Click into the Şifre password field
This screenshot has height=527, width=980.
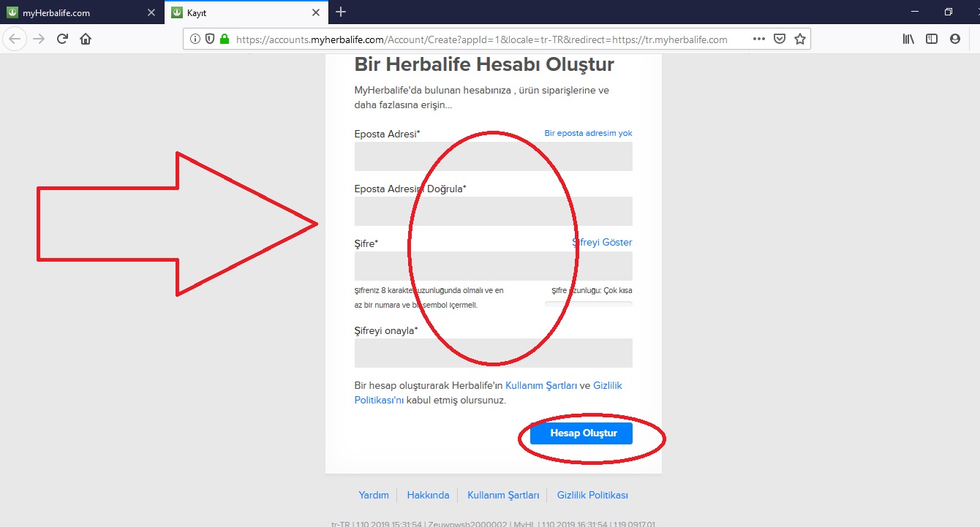pos(493,266)
